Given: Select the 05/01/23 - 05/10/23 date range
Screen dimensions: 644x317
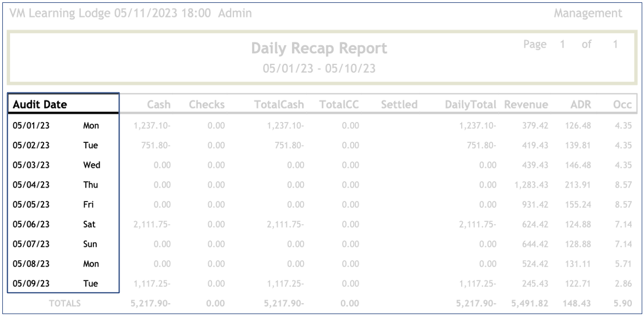Looking at the screenshot, I should pos(319,69).
